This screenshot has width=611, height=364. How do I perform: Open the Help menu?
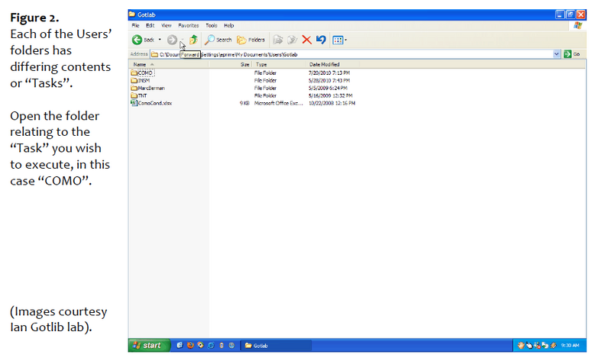(x=228, y=26)
